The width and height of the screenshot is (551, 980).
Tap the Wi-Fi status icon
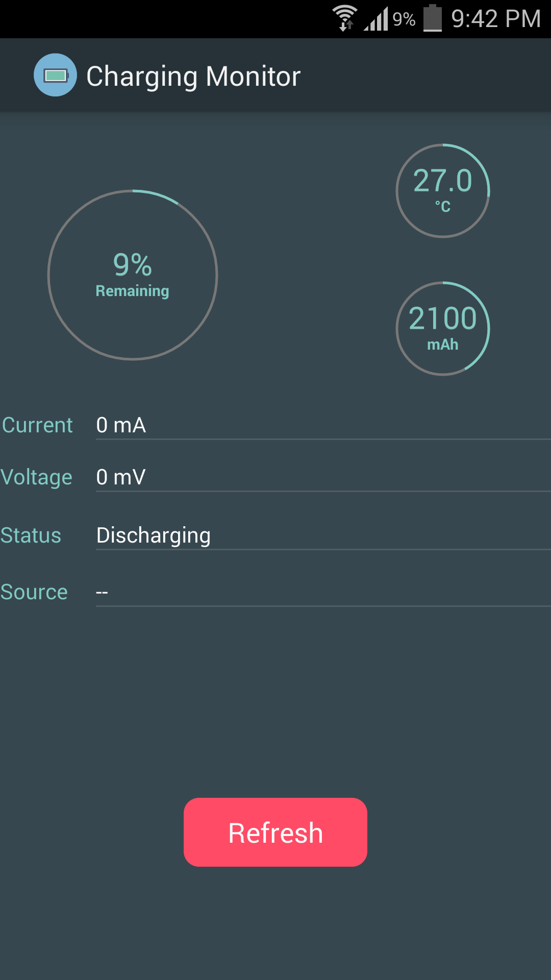pyautogui.click(x=345, y=18)
